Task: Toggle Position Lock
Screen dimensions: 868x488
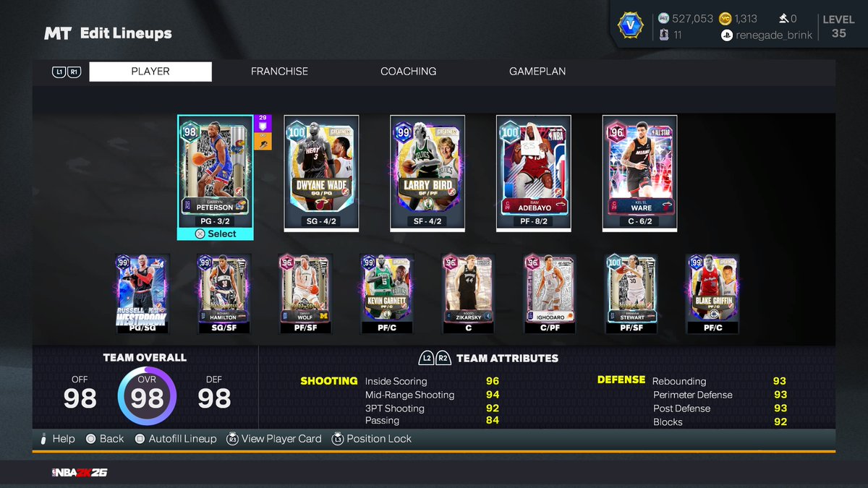Action: tap(372, 439)
